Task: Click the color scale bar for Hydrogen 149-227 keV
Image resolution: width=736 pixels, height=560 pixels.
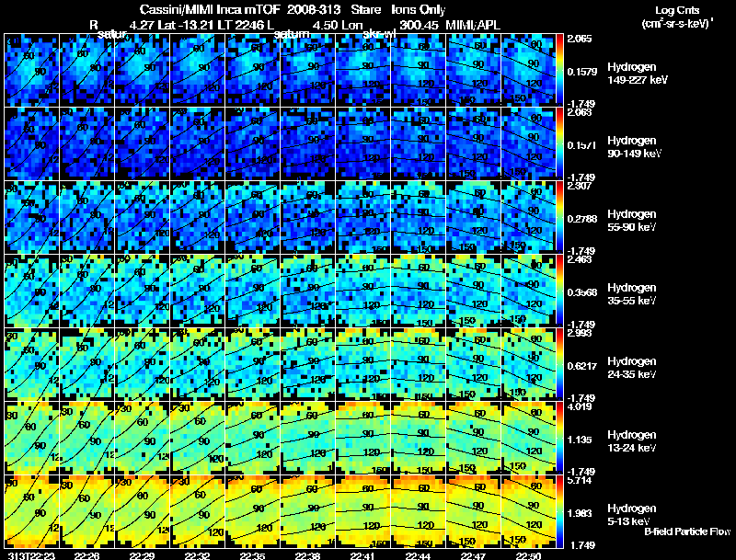Action: [559, 70]
